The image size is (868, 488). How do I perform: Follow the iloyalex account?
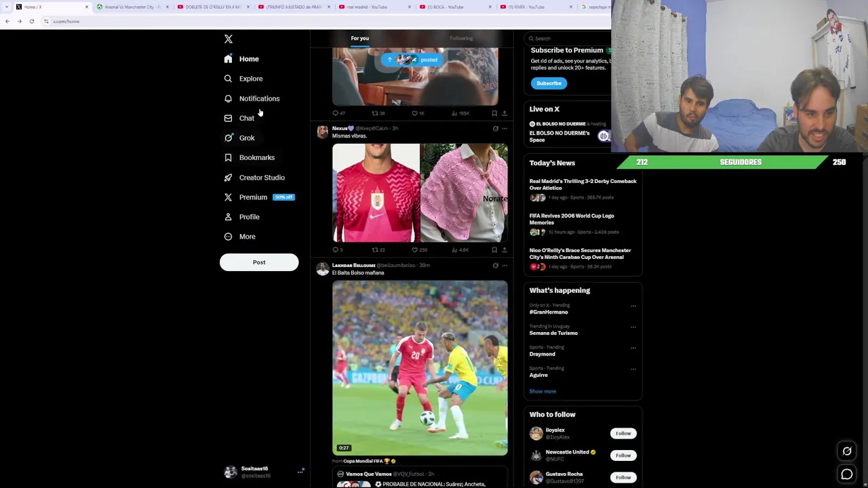click(x=623, y=434)
